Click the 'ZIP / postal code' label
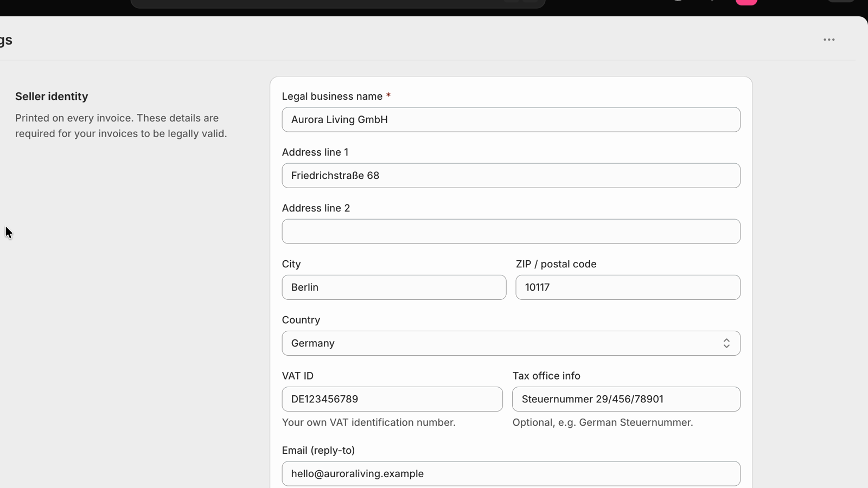The height and width of the screenshot is (488, 868). pyautogui.click(x=556, y=264)
